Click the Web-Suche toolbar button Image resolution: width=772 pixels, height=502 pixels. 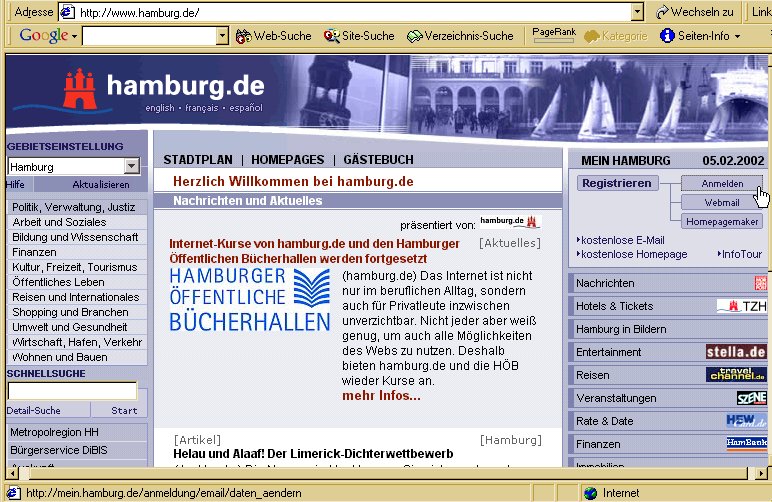[273, 36]
